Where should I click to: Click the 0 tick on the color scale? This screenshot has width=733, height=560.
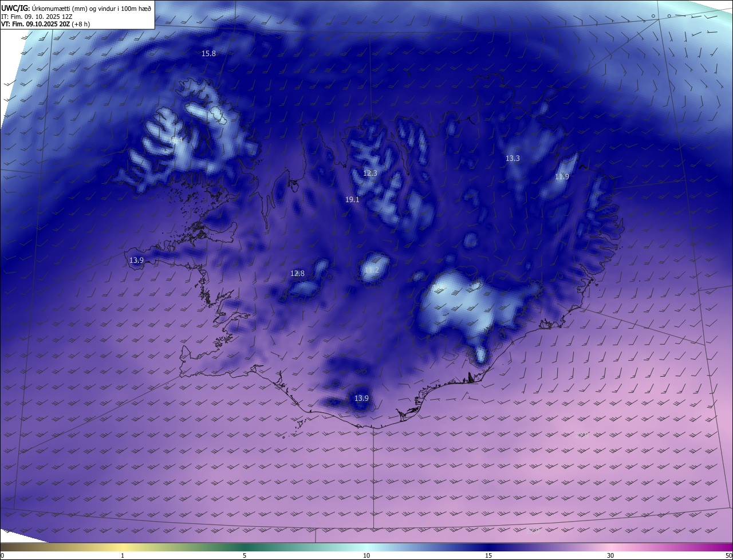click(x=2, y=555)
